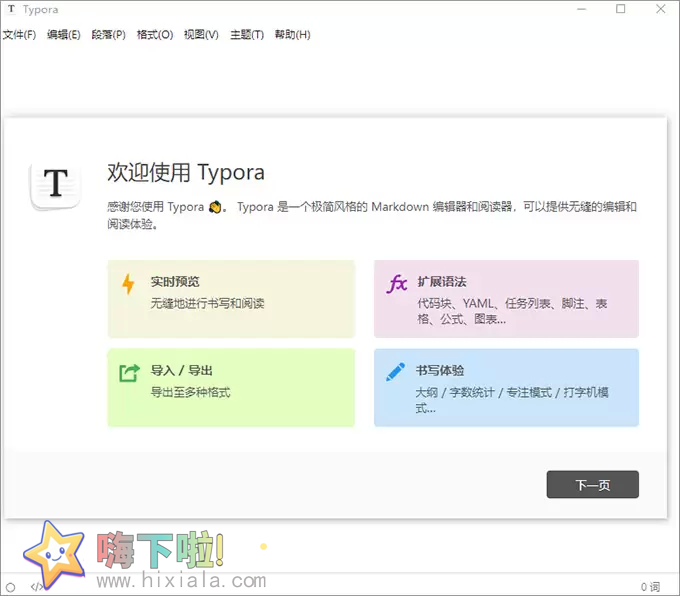
Task: Toggle source code mode icon in status bar
Action: 36,587
